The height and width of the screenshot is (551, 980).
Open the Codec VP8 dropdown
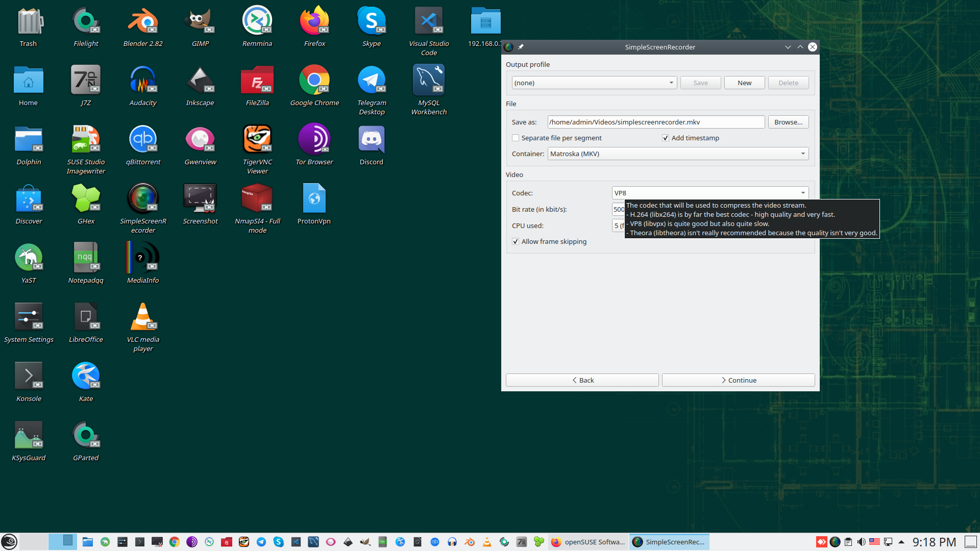tap(709, 193)
